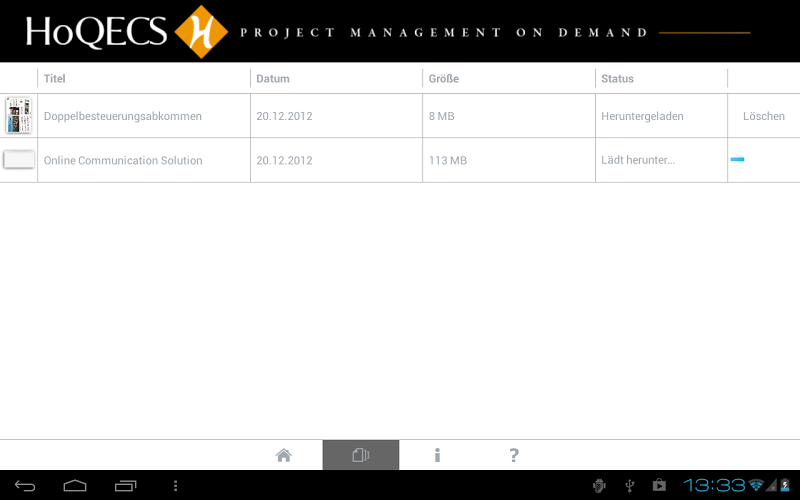Open the Doppelbesteuerungsabkommen thumbnail
The width and height of the screenshot is (800, 500).
[x=19, y=115]
